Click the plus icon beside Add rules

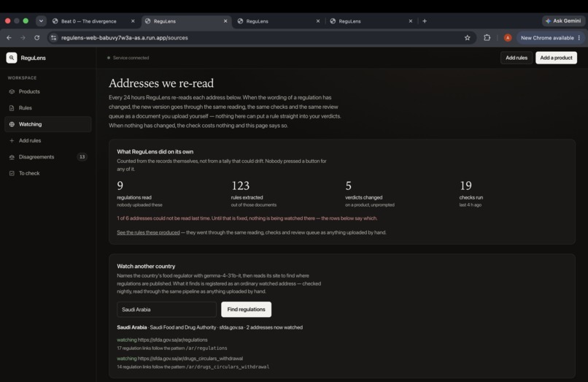coord(12,140)
